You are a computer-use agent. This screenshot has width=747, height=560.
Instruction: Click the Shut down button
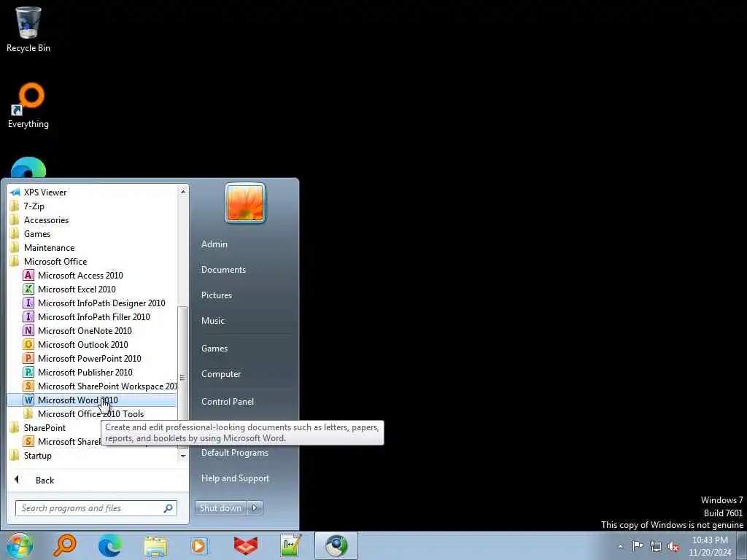(x=220, y=508)
